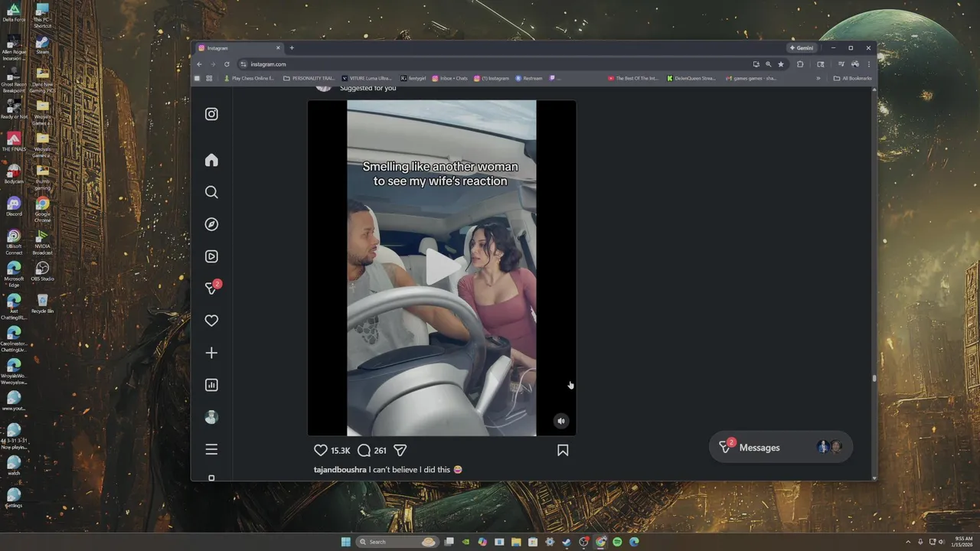Open the Windows Start menu

point(345,542)
